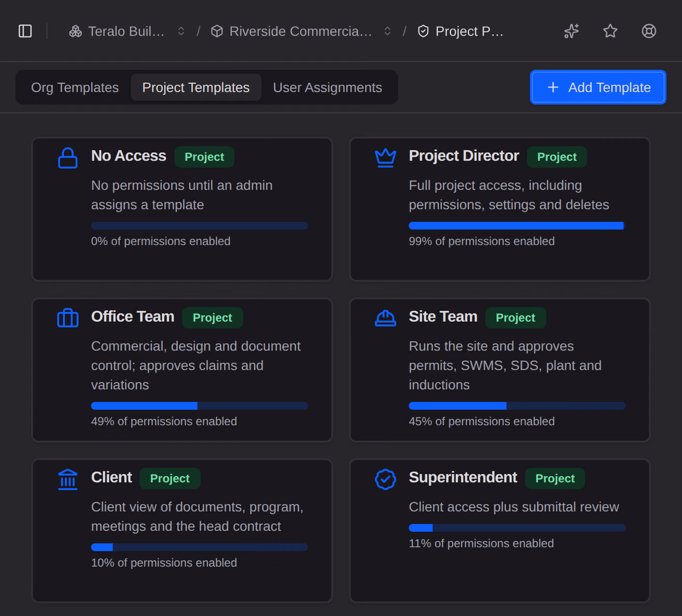Click the Riverside Commercial project box icon
This screenshot has height=616, width=682.
pos(217,31)
